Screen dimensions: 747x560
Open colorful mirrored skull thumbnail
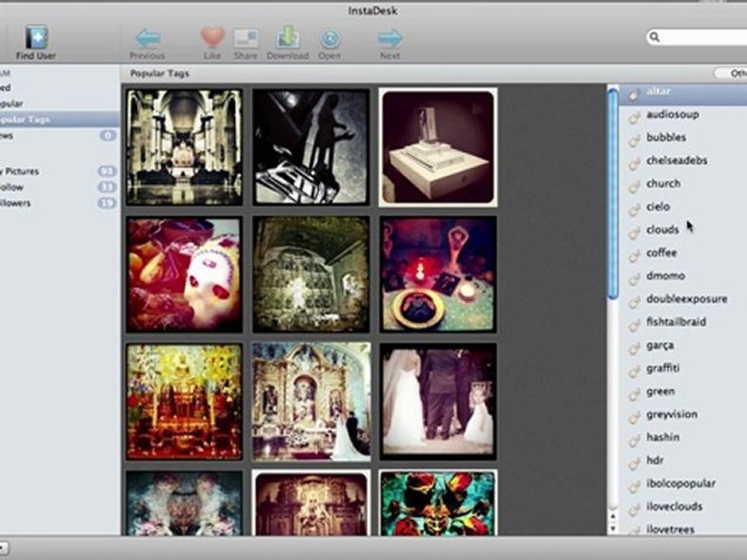tap(438, 502)
